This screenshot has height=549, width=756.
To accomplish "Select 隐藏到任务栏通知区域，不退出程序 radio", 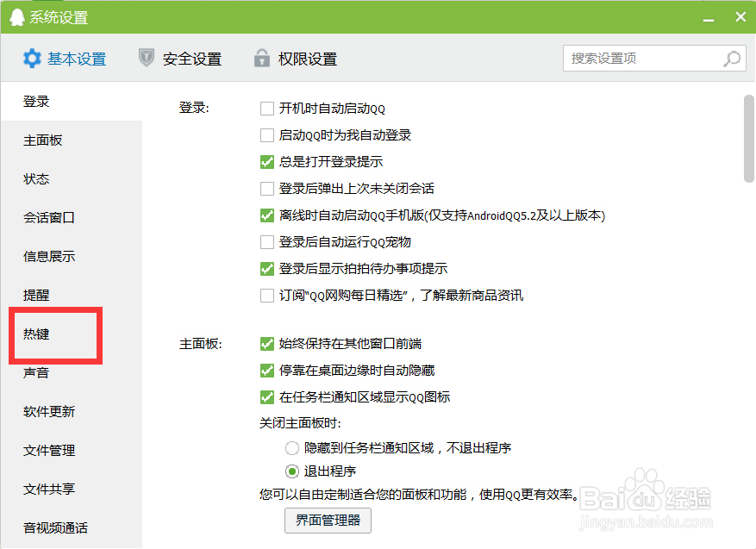I will pos(291,448).
